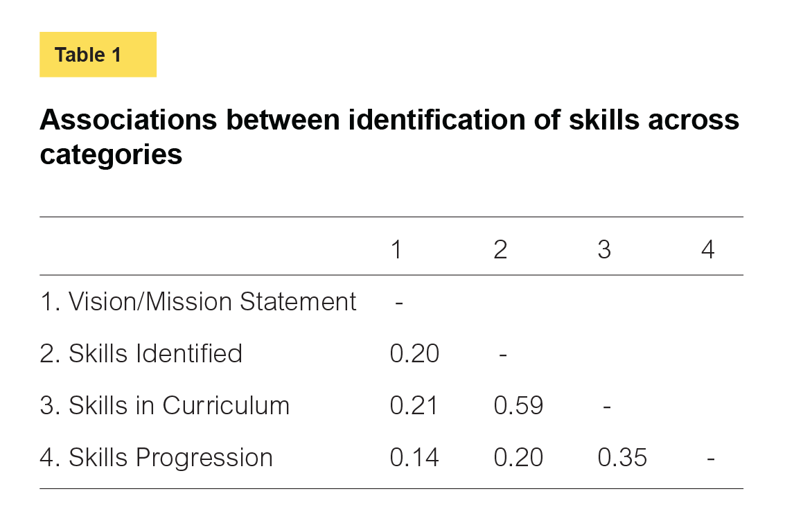The height and width of the screenshot is (532, 794).
Task: Click the "Vision/Mission Statement" row label
Action: pyautogui.click(x=198, y=302)
